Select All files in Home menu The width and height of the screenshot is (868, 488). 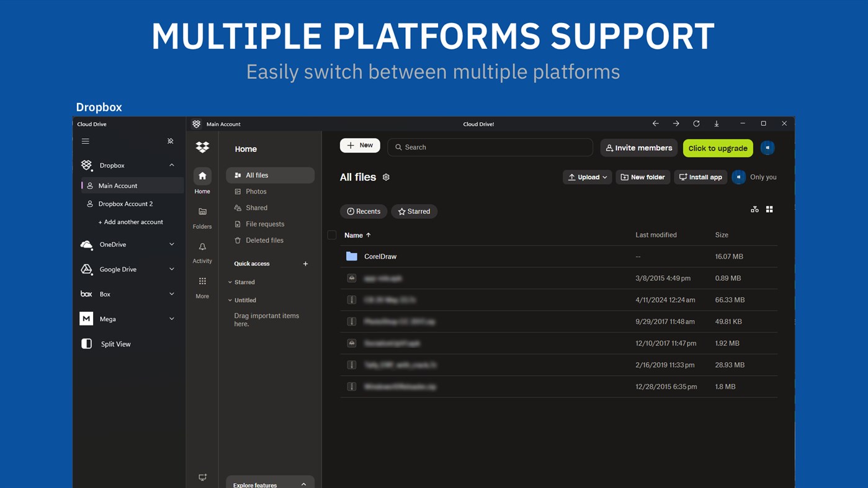click(271, 175)
